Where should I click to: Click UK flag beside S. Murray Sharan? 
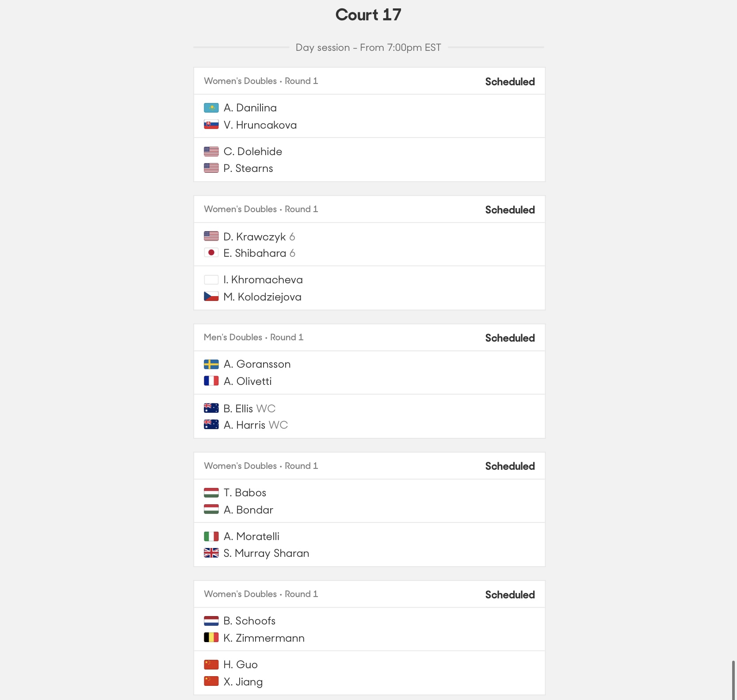pos(211,553)
